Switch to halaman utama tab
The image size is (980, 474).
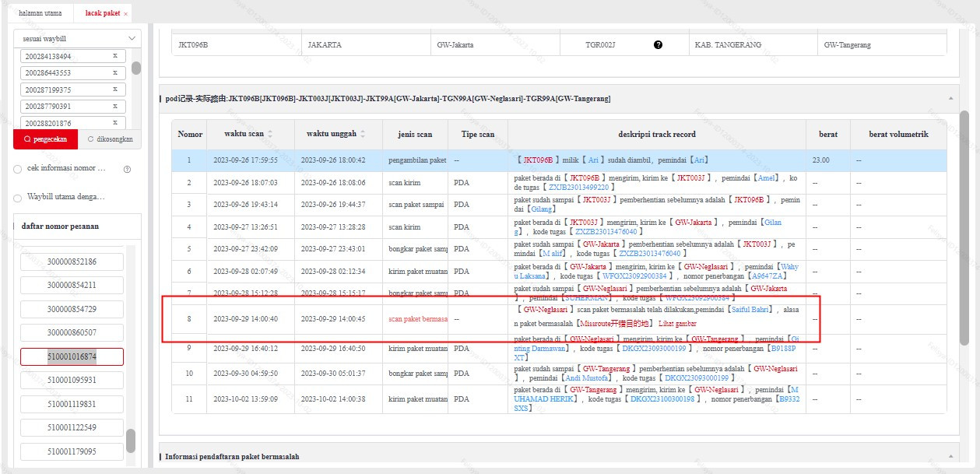coord(40,13)
